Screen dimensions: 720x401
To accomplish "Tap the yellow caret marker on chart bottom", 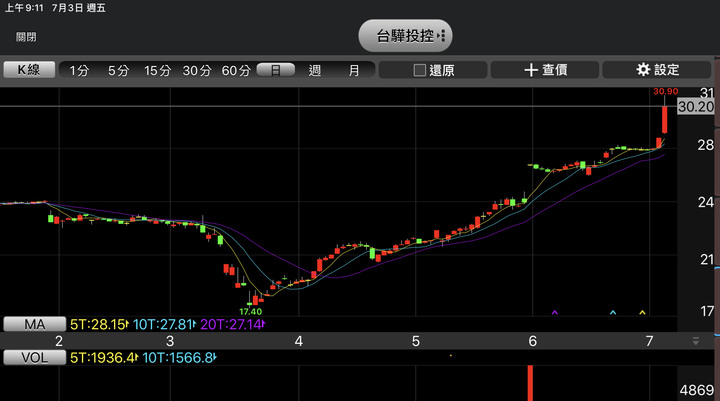I will [x=642, y=313].
